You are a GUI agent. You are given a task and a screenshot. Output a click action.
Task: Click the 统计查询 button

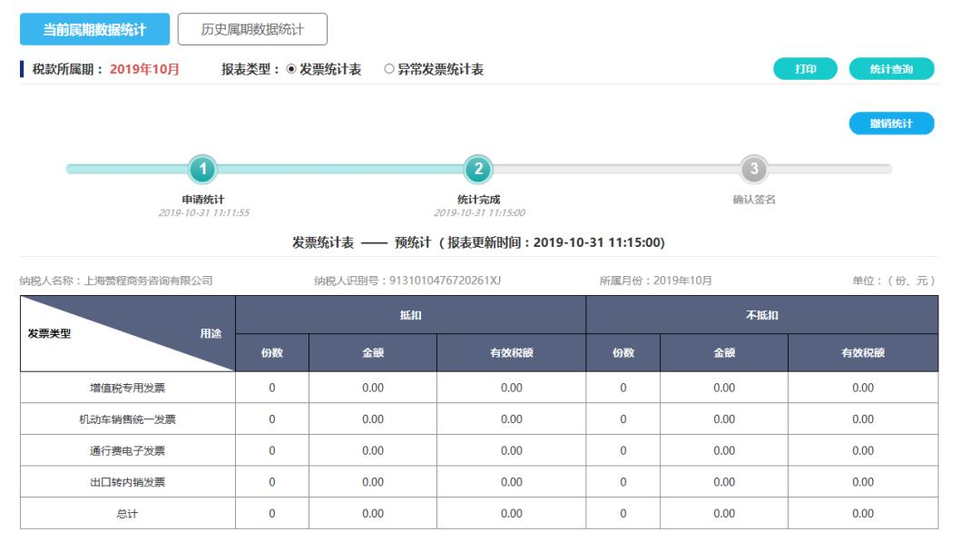pyautogui.click(x=893, y=68)
